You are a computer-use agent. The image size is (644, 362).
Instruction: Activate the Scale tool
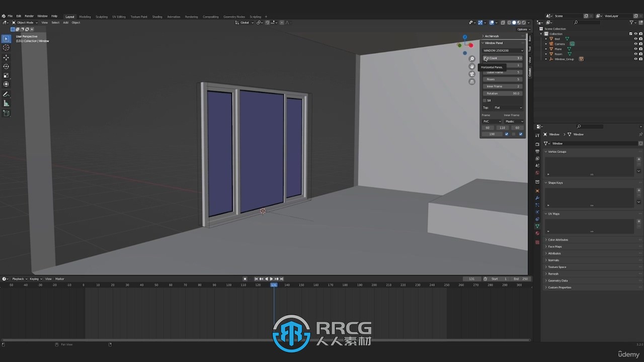(6, 75)
